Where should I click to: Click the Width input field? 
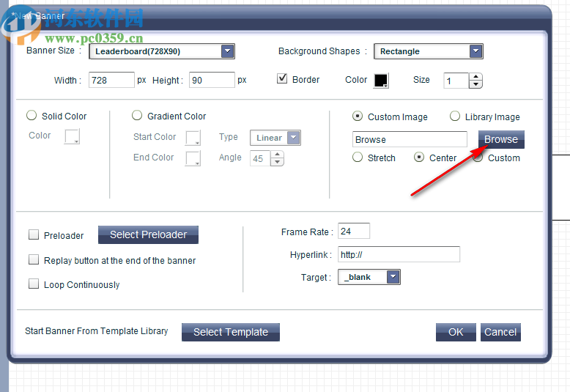click(111, 80)
